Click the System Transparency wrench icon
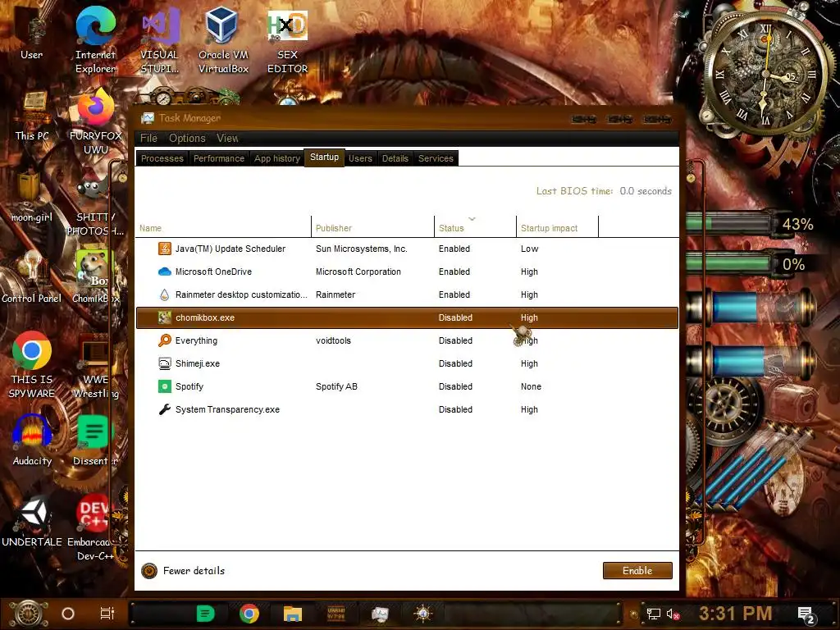Viewport: 840px width, 630px height. click(164, 409)
